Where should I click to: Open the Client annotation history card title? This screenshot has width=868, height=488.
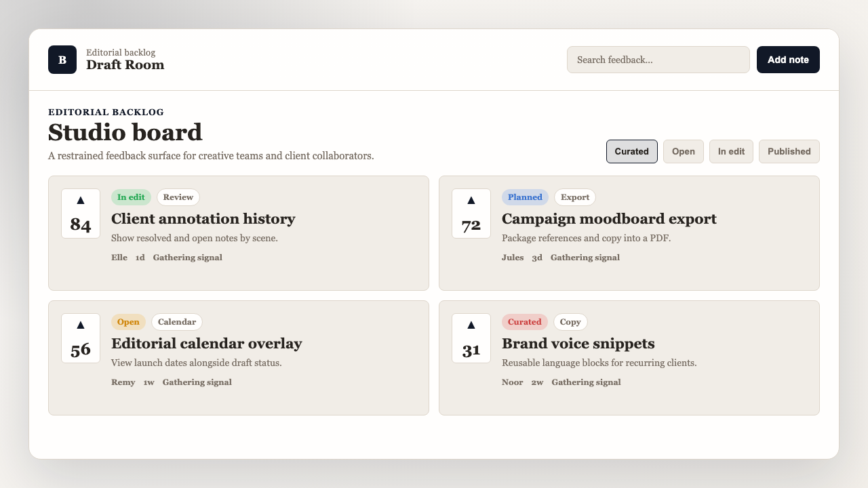[x=203, y=219]
